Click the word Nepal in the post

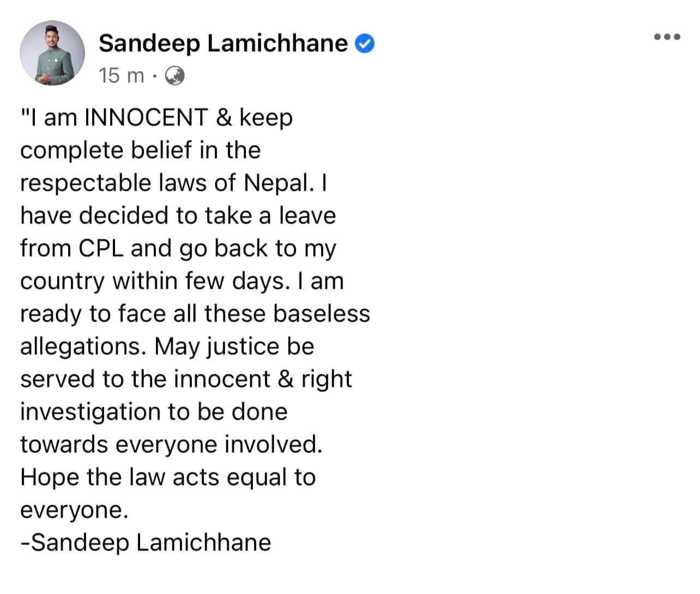click(x=276, y=183)
